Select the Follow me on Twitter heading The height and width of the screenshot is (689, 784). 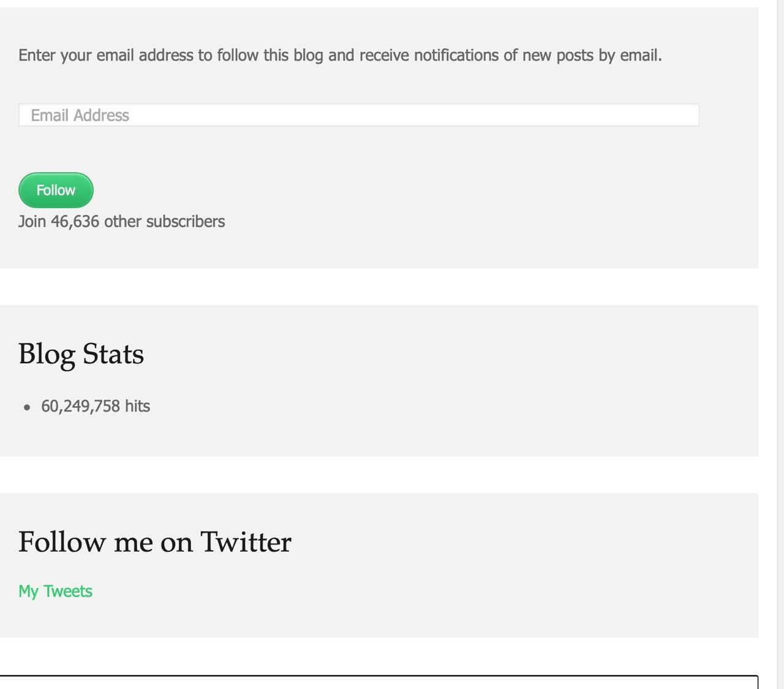click(154, 542)
